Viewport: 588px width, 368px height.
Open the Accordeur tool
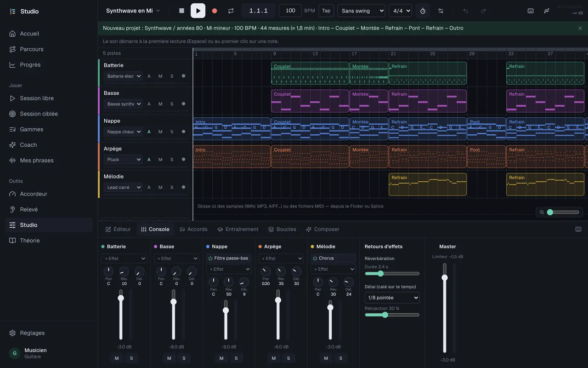point(49,194)
